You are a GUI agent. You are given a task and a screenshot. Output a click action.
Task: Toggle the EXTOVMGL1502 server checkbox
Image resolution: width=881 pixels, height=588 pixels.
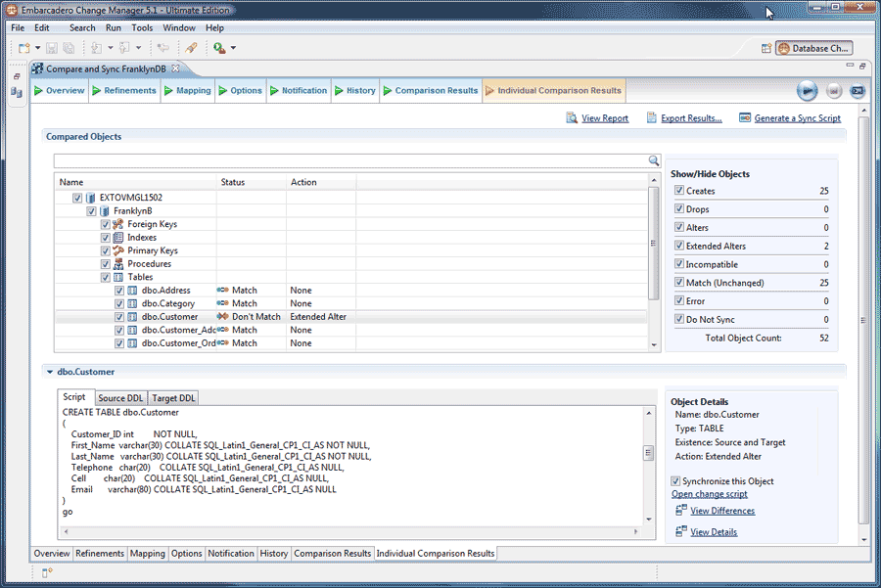coord(77,198)
